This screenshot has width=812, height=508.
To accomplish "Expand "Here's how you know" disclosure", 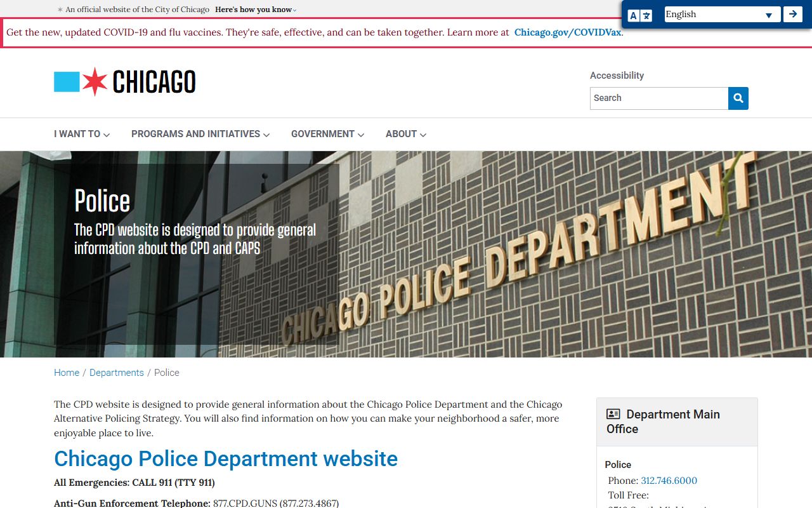I will tap(256, 10).
